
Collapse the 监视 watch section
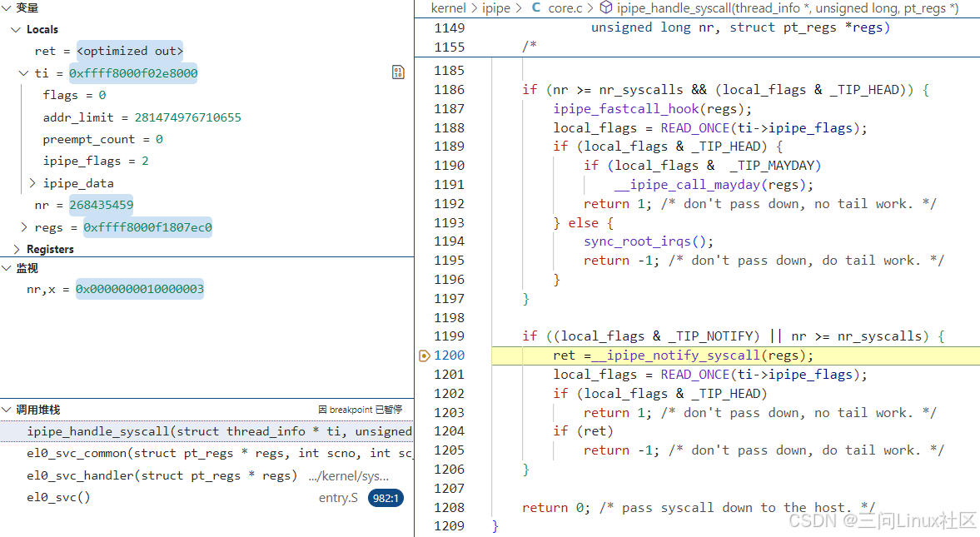7,268
